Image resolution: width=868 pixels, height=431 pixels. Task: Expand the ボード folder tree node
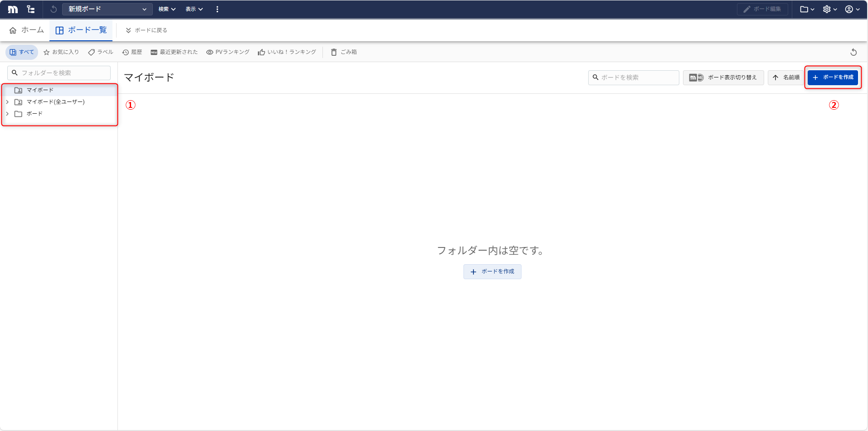[x=7, y=114]
